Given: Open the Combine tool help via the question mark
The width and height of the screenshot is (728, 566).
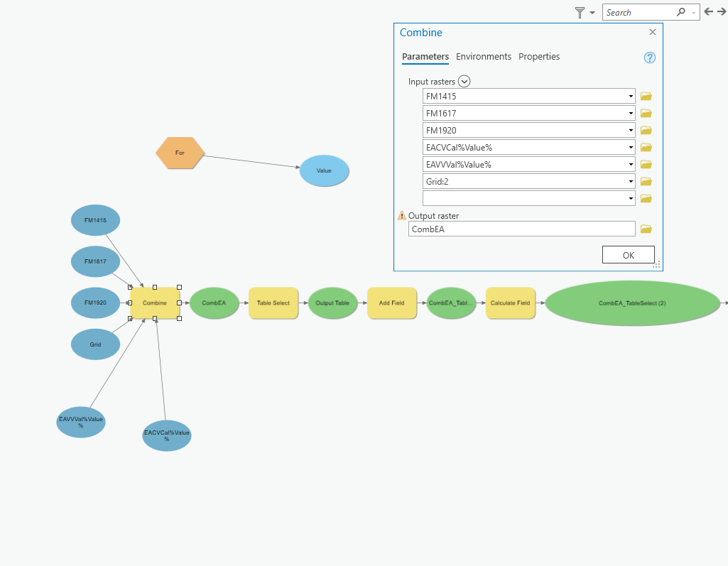Looking at the screenshot, I should [x=649, y=58].
